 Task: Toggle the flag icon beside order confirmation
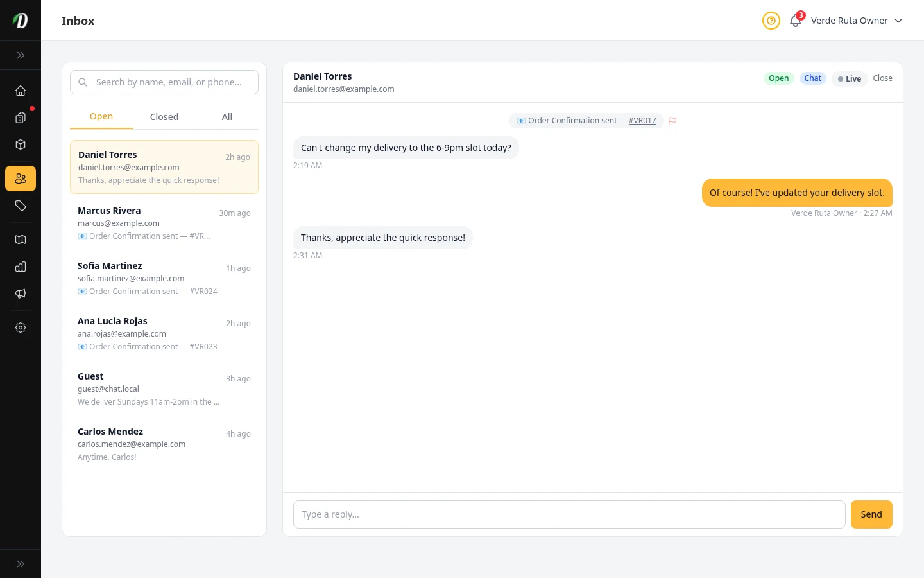672,121
